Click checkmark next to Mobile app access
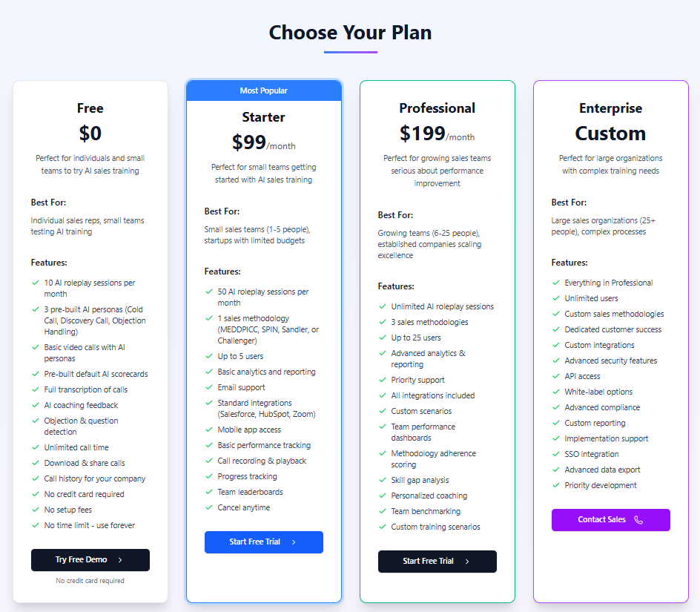This screenshot has height=612, width=700. click(209, 430)
